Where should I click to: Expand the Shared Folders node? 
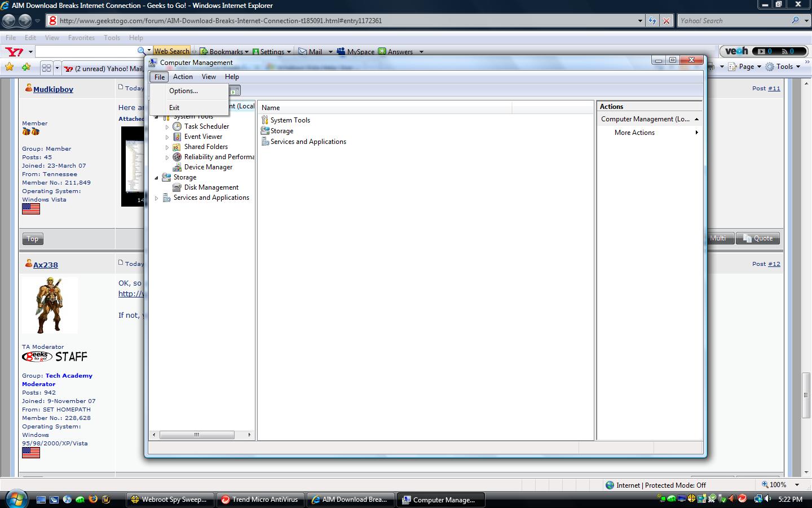coord(167,147)
